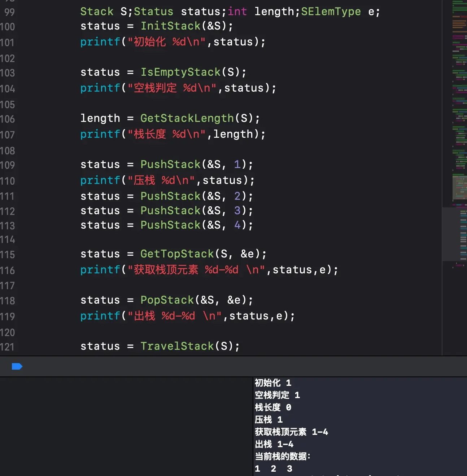Click the InitStack function call
Screen dimensions: 467x476
(x=170, y=26)
